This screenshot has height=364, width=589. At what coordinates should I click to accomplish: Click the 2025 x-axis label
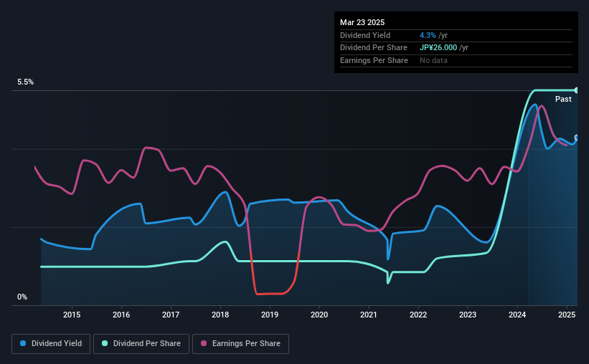567,315
